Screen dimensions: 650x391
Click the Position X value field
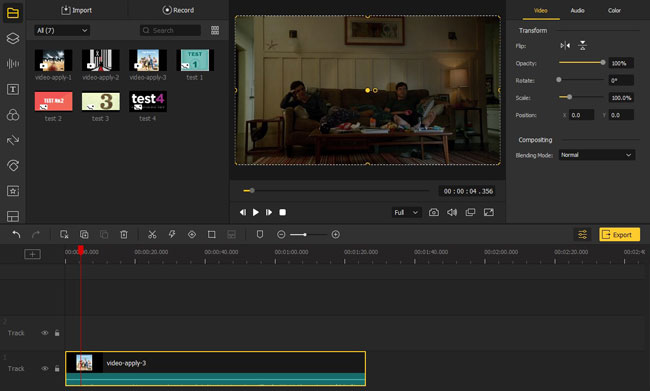point(582,115)
